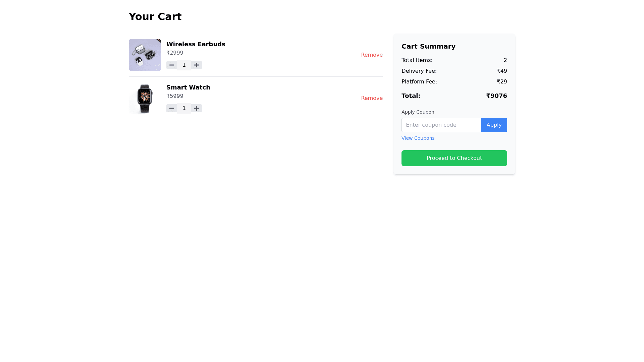
Task: Click the minus icon next to Wireless Earbuds
Action: pos(172,65)
